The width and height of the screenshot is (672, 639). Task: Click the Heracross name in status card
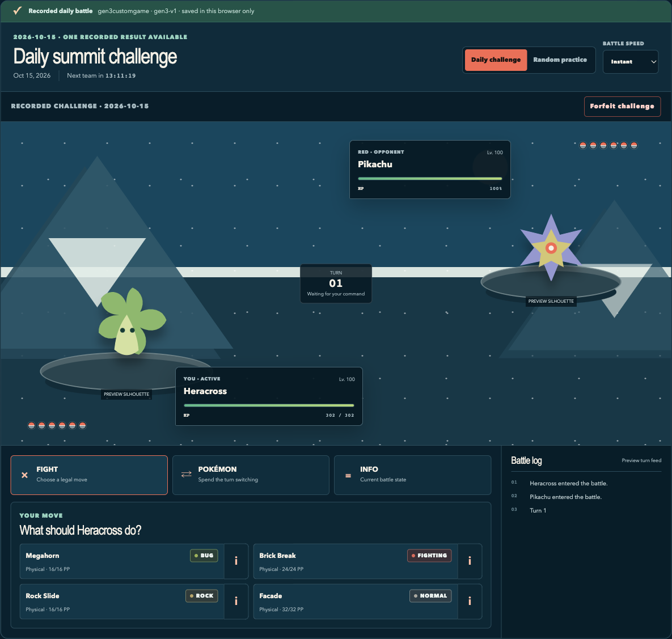pos(205,391)
